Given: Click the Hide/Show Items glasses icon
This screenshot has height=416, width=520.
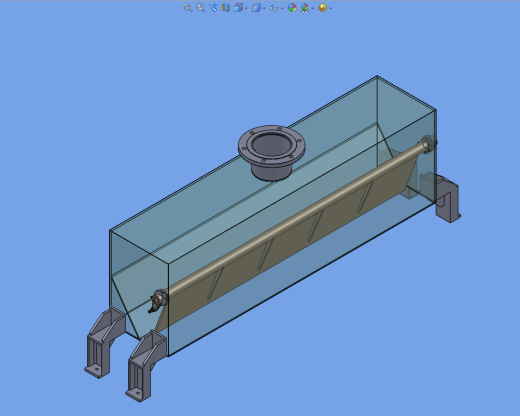Looking at the screenshot, I should point(274,8).
